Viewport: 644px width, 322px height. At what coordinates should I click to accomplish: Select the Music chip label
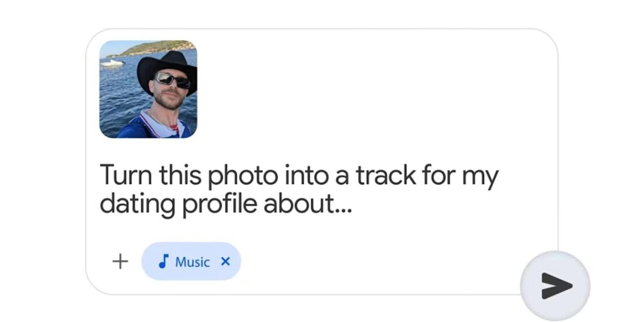(193, 262)
